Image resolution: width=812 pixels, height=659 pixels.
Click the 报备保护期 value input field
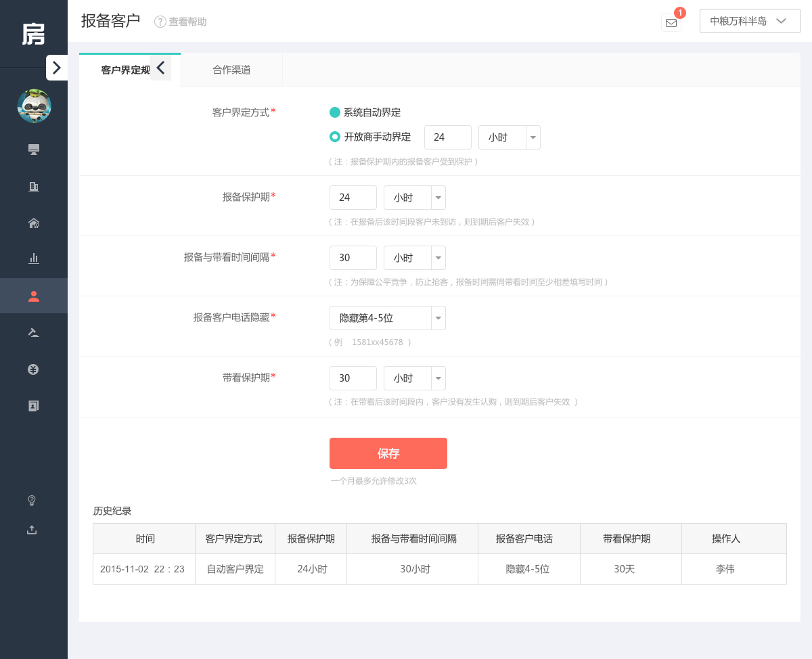pyautogui.click(x=353, y=198)
